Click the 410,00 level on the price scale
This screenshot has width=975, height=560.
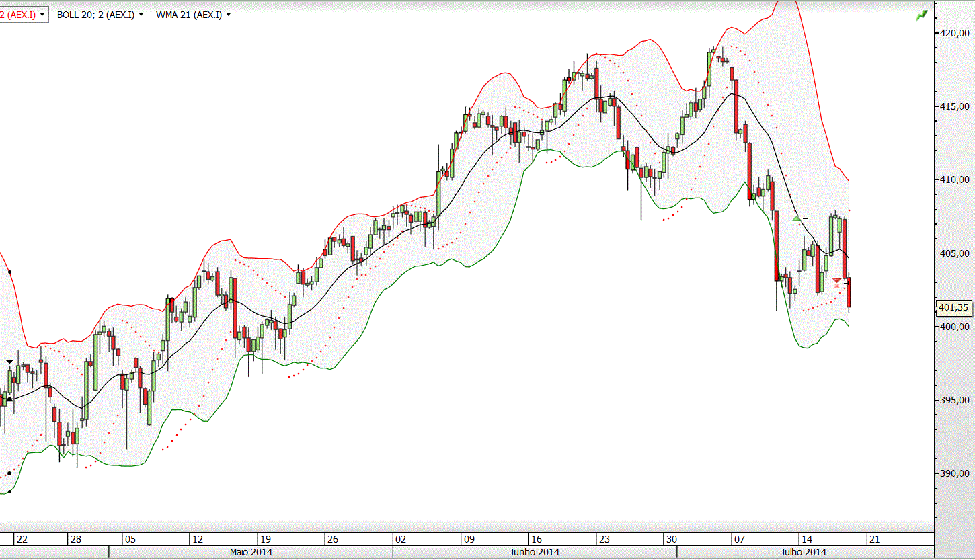(955, 179)
